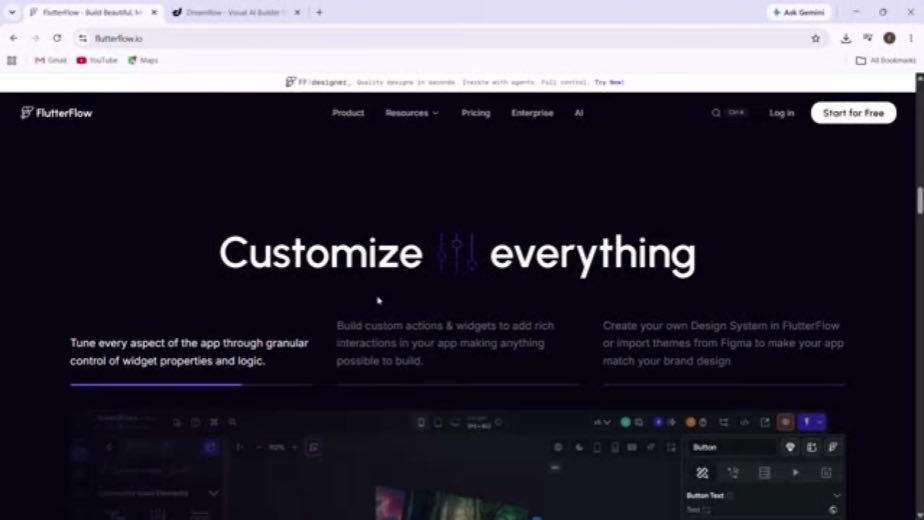
Task: Click the Ask Gemini button
Action: click(x=798, y=12)
